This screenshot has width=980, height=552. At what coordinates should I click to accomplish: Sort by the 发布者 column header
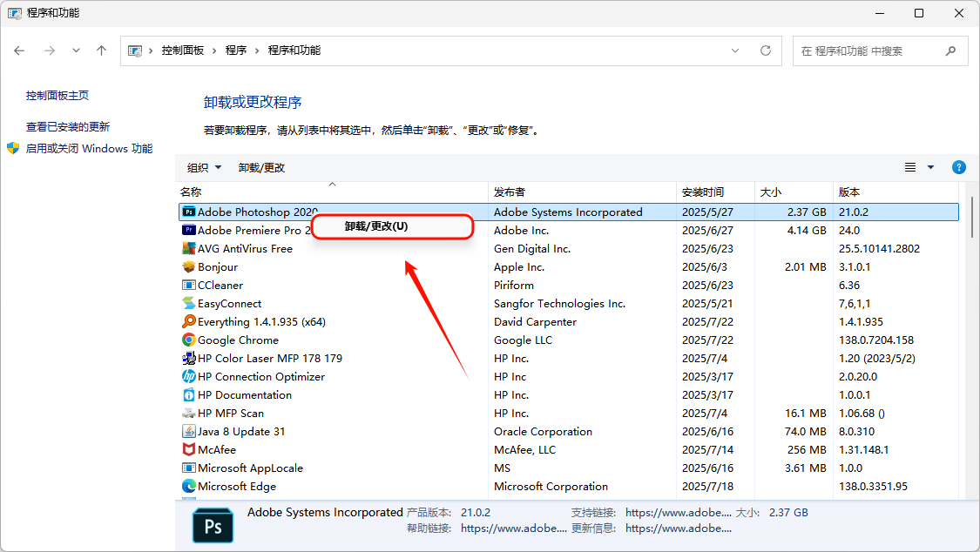point(582,192)
